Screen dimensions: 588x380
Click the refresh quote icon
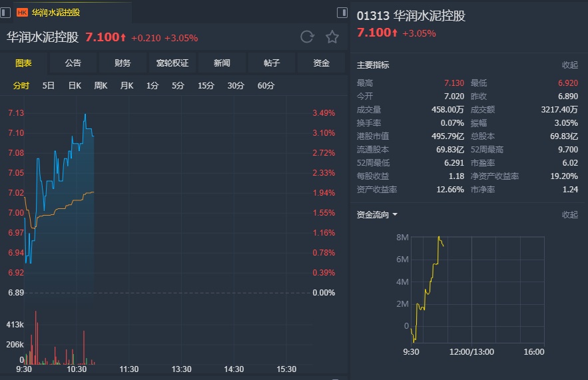click(x=307, y=37)
